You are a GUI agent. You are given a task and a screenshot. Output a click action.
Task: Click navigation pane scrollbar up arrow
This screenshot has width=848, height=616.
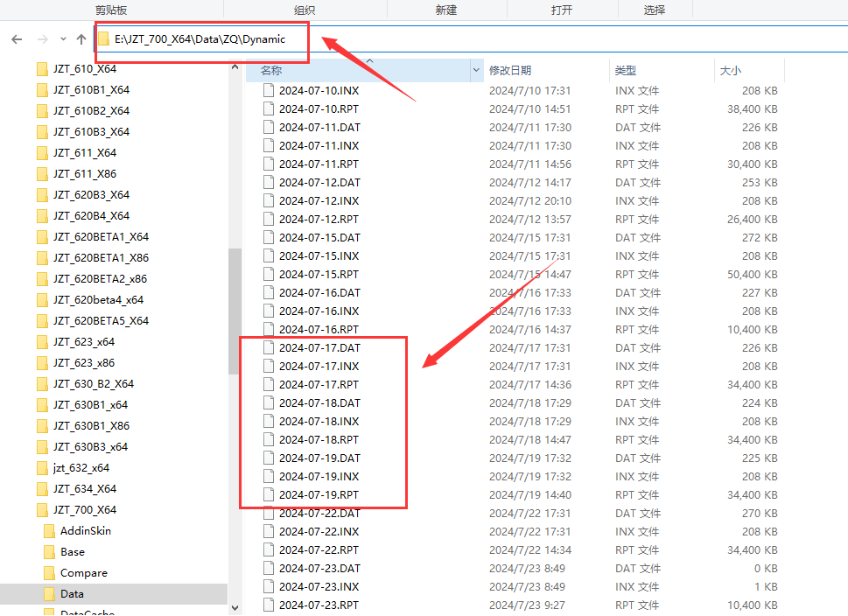click(x=235, y=66)
